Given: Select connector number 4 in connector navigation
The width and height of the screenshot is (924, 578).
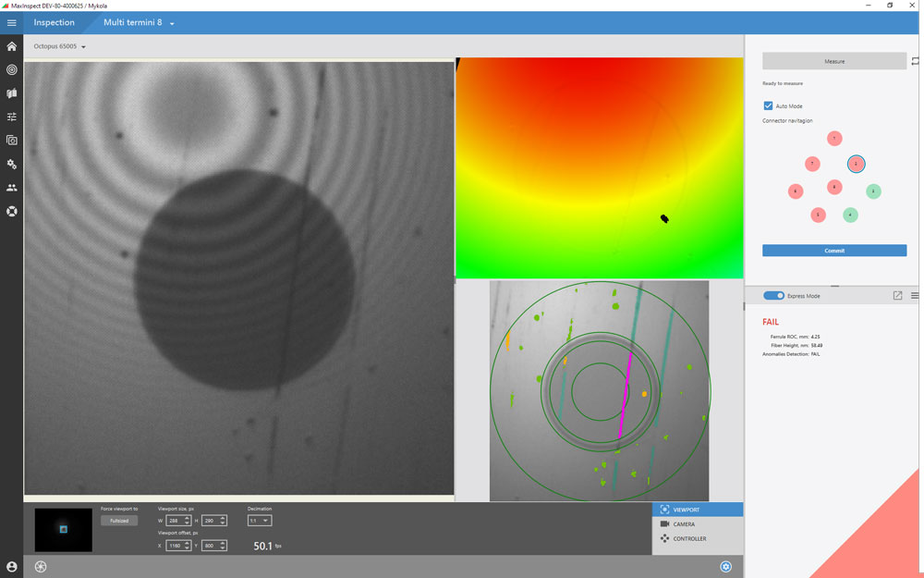Looking at the screenshot, I should pyautogui.click(x=850, y=215).
